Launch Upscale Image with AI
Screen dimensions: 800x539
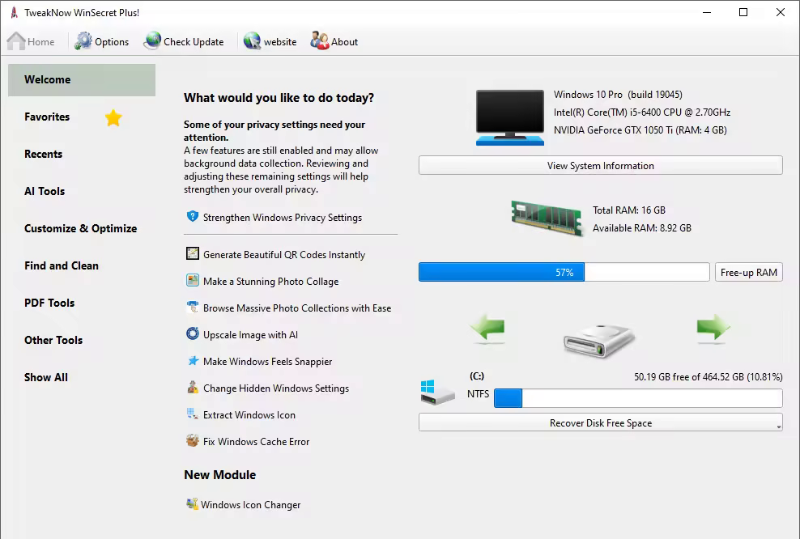[250, 335]
